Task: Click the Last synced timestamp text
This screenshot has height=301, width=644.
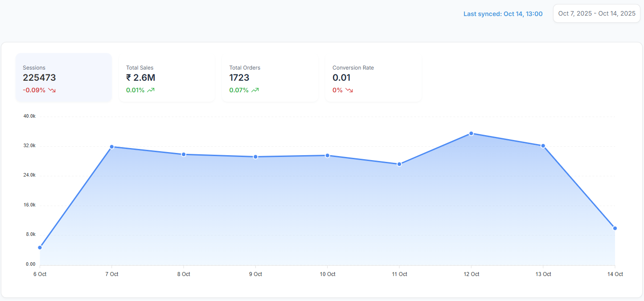Action: pos(503,14)
